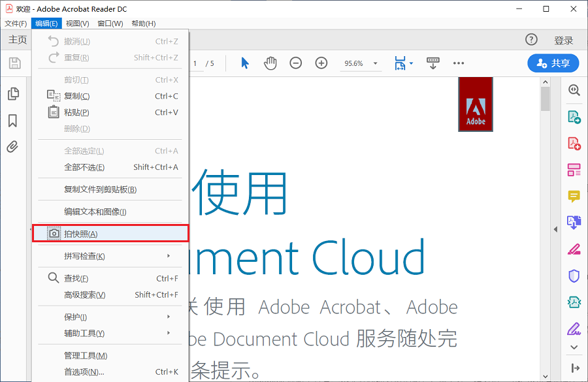Open the 视图 menu
588x382 pixels.
tap(77, 24)
